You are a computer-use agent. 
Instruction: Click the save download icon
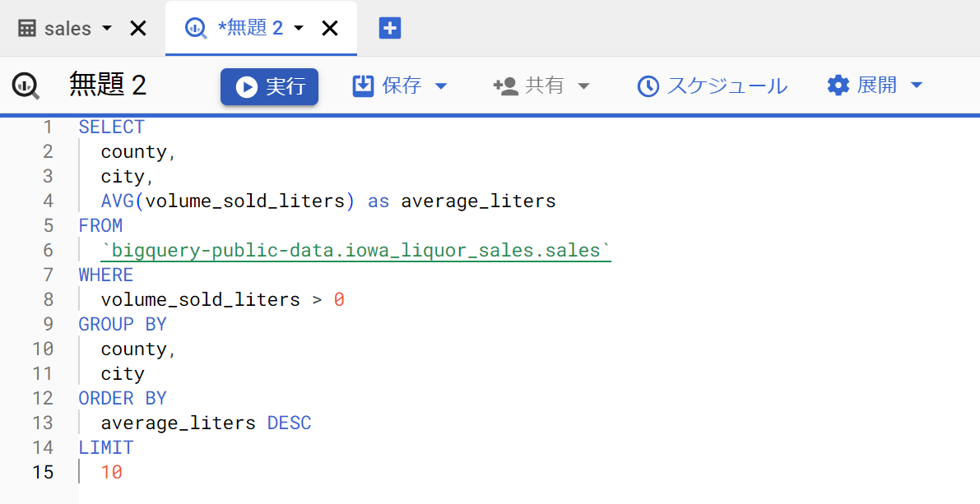[x=363, y=86]
